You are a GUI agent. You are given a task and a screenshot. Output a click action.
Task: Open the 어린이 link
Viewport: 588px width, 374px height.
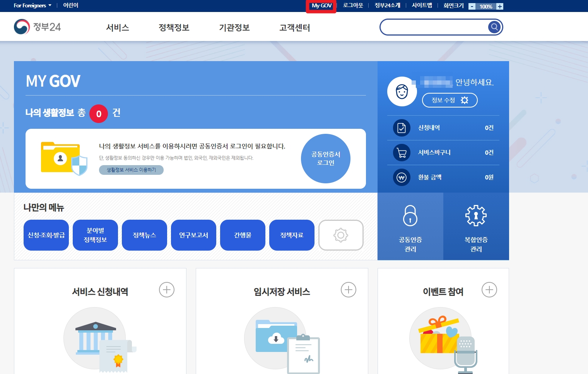tap(71, 5)
